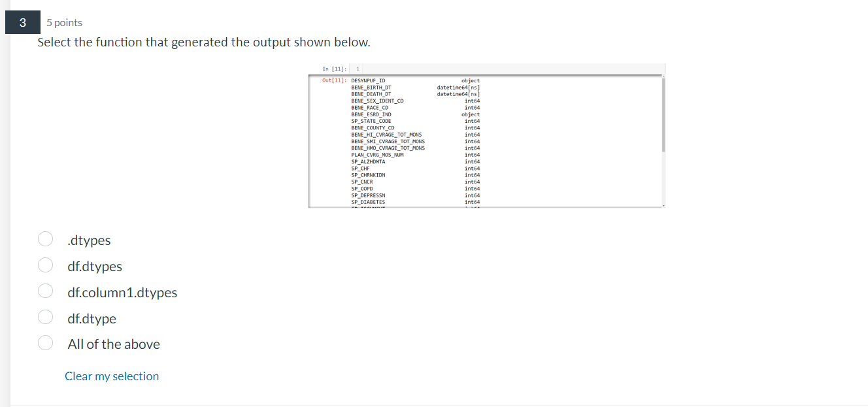Click the code line number 1
The image size is (868, 407).
tap(357, 68)
